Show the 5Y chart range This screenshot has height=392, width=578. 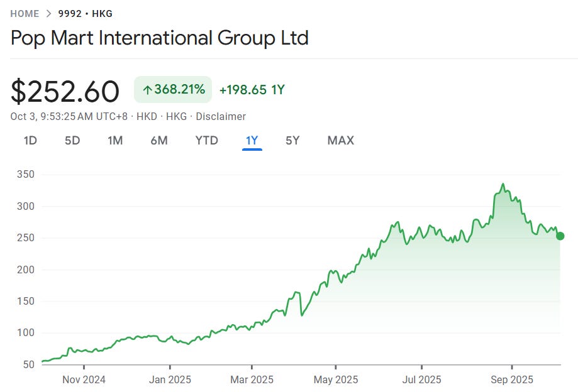292,140
